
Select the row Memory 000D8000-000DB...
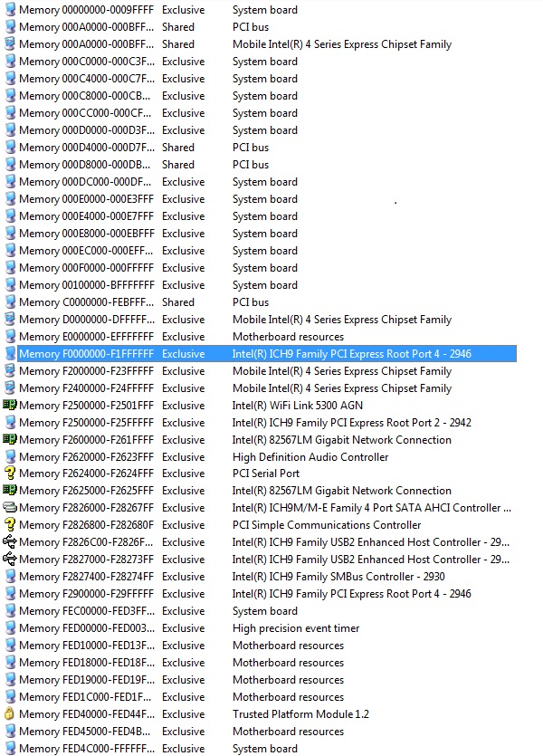(x=260, y=165)
